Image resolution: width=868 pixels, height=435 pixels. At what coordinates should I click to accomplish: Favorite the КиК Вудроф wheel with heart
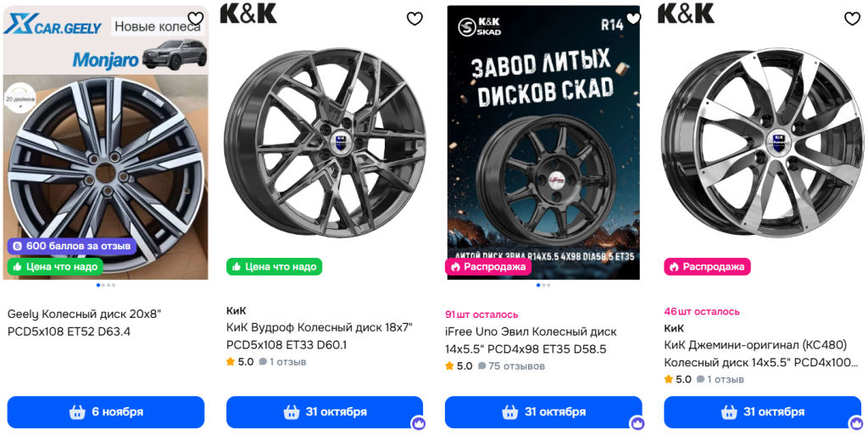point(415,19)
